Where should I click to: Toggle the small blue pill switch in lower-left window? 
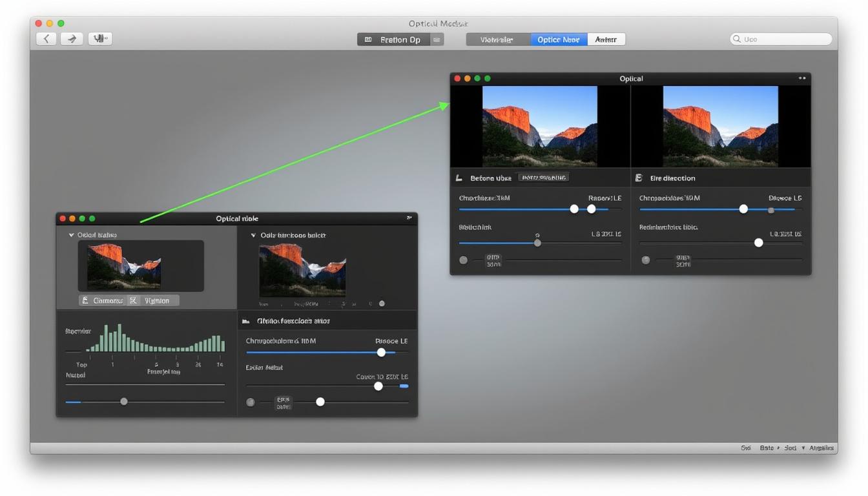point(404,386)
